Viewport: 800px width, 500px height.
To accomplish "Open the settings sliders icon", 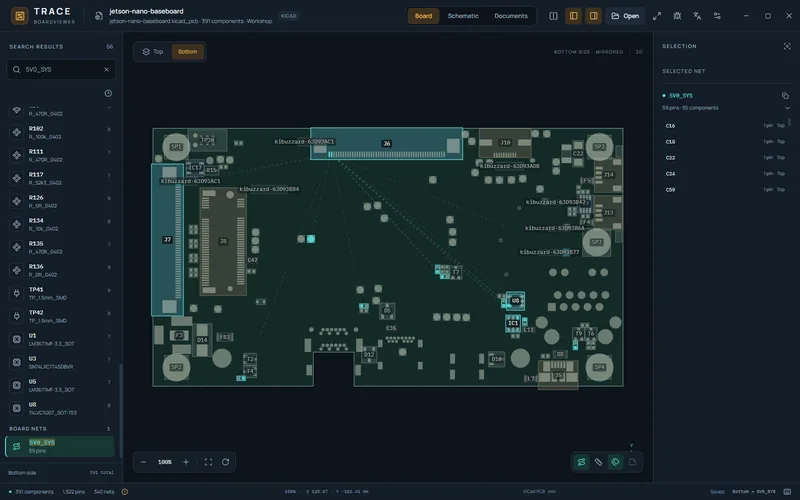I will 717,16.
